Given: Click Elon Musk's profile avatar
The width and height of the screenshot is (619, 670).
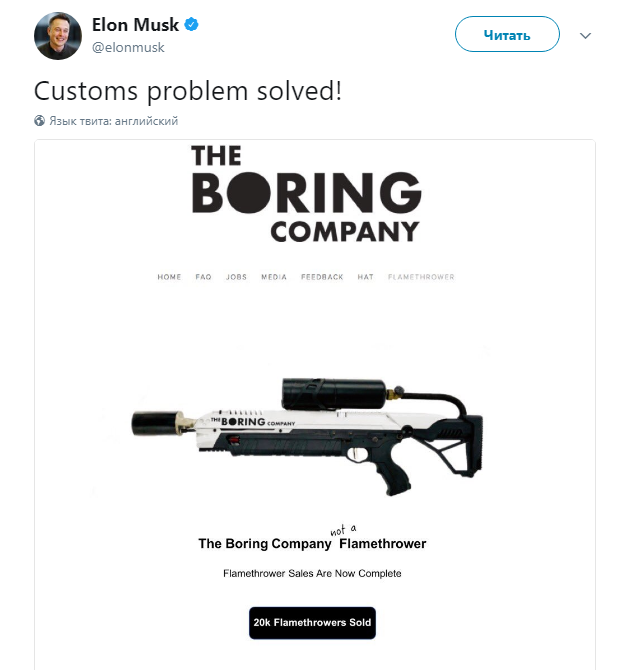Looking at the screenshot, I should coord(57,36).
